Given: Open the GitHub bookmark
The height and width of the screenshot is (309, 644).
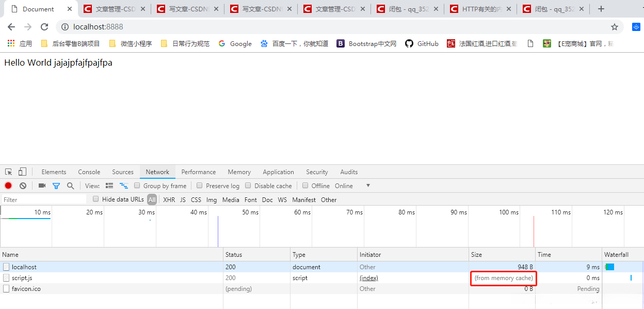Looking at the screenshot, I should 422,44.
